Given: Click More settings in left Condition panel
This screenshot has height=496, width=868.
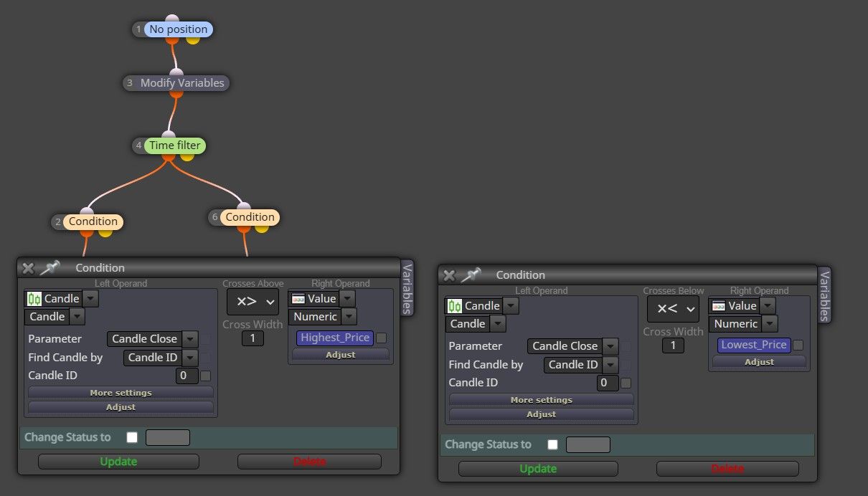Looking at the screenshot, I should coord(121,393).
